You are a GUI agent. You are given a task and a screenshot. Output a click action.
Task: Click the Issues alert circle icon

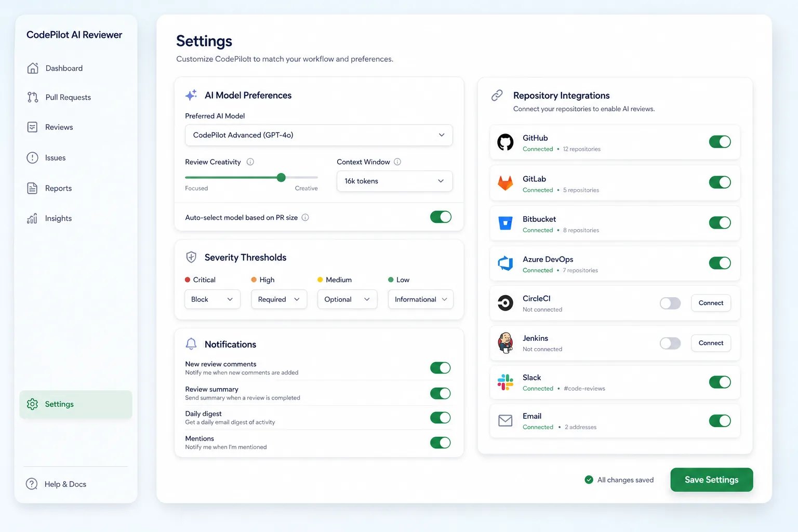32,157
